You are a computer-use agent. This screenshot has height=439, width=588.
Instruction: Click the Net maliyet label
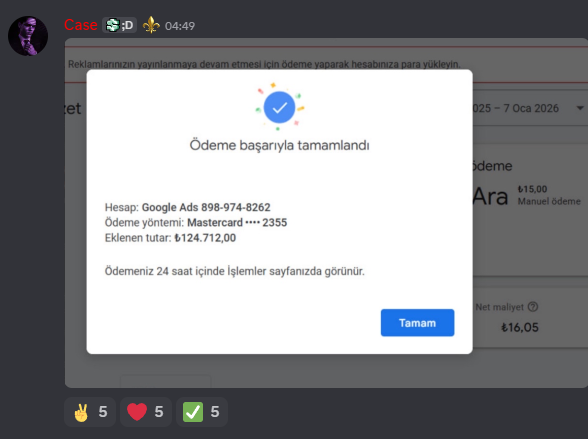pyautogui.click(x=500, y=307)
